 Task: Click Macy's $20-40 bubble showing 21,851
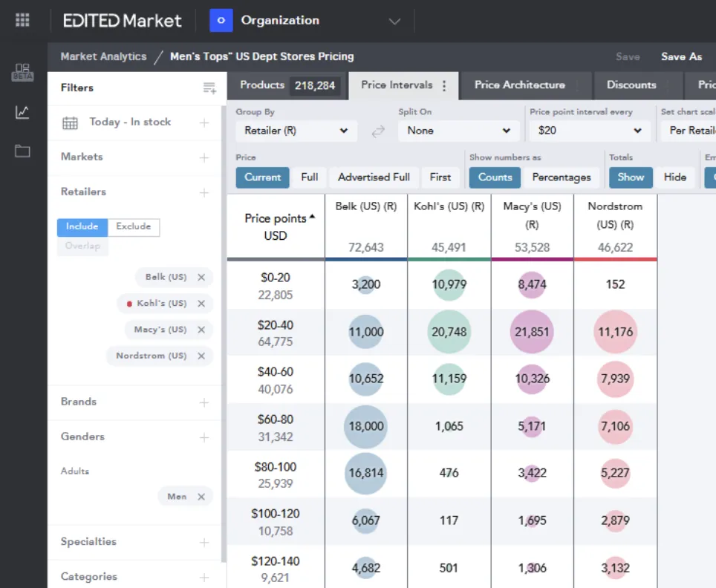point(532,332)
